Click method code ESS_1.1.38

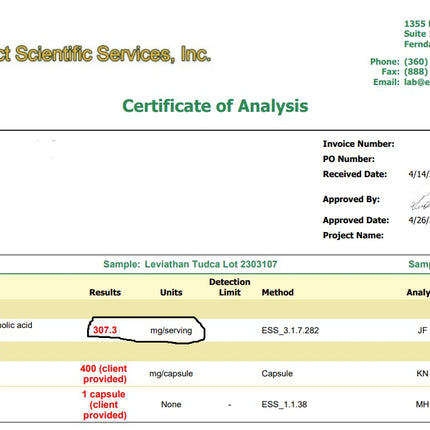coord(284,404)
